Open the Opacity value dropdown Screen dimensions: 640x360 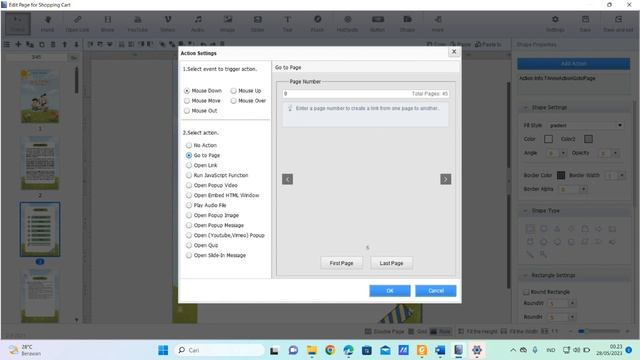click(x=616, y=153)
